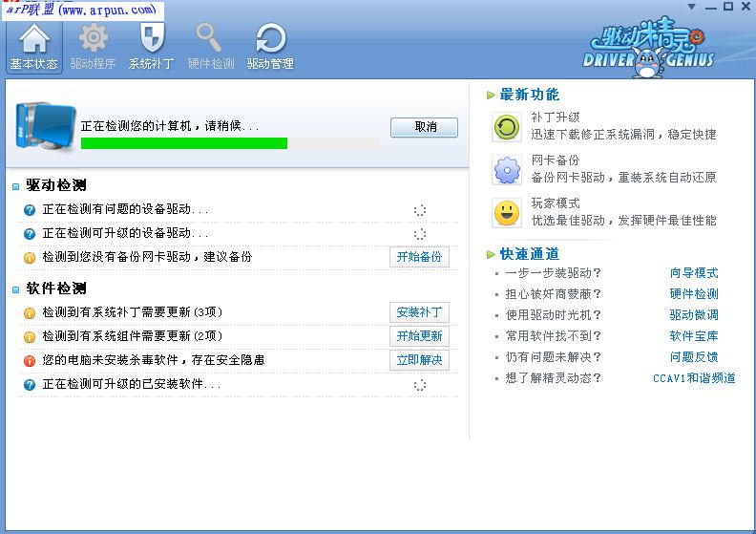756x534 pixels.
Task: Open the 驱动管理 refresh tab
Action: click(x=270, y=47)
